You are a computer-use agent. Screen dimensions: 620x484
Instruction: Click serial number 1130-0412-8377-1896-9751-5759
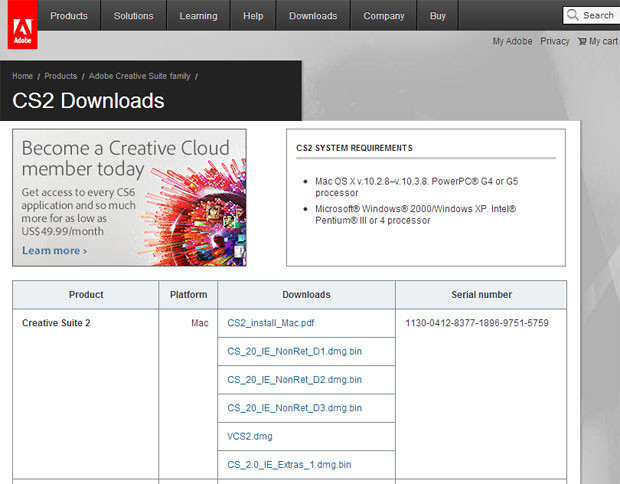pos(477,323)
